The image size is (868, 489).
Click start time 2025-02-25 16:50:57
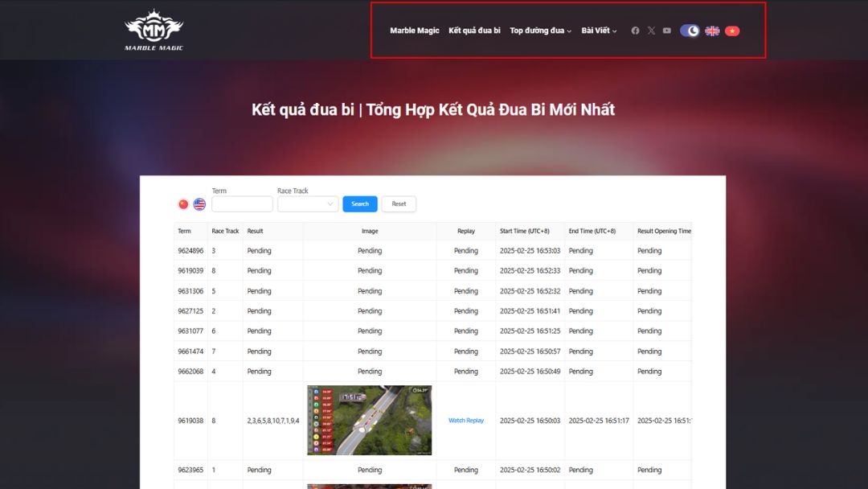pos(530,351)
